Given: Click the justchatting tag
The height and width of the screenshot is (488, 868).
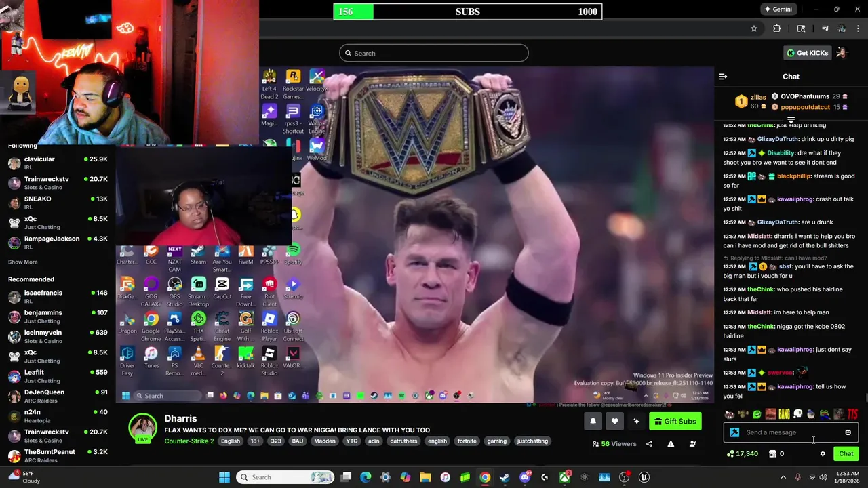Looking at the screenshot, I should [x=532, y=441].
